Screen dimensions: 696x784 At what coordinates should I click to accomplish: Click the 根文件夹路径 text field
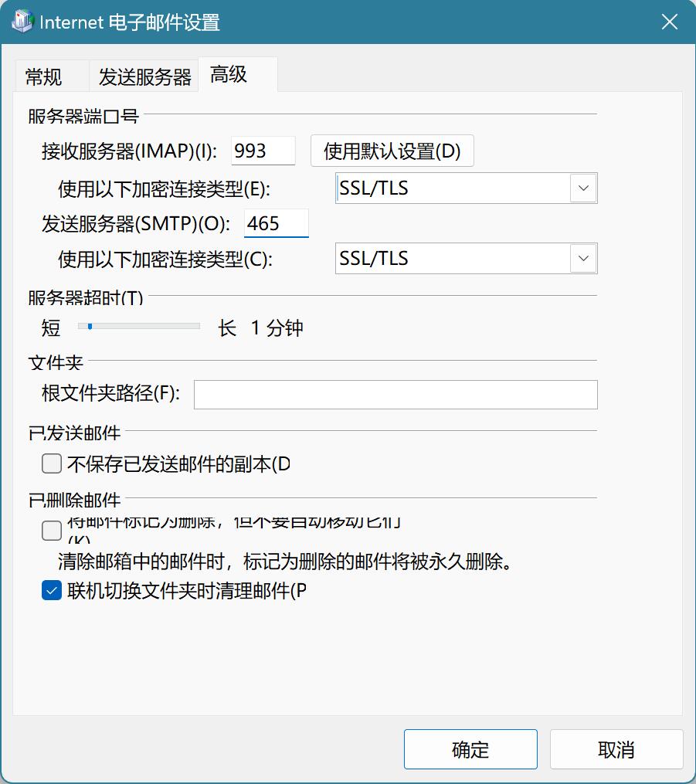[x=396, y=394]
